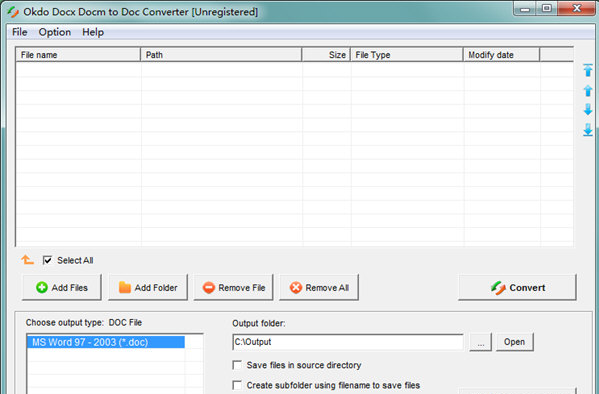599x394 pixels.
Task: Click the Remove File button
Action: (234, 287)
